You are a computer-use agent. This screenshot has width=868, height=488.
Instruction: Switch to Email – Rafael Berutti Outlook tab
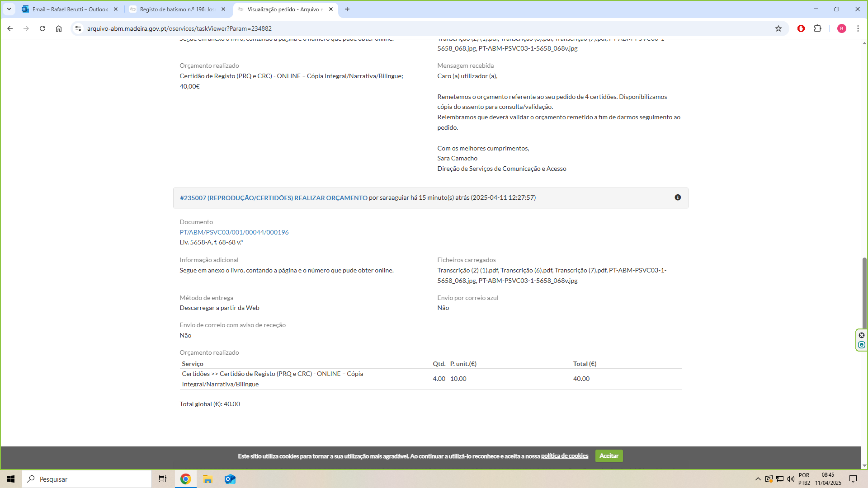70,9
